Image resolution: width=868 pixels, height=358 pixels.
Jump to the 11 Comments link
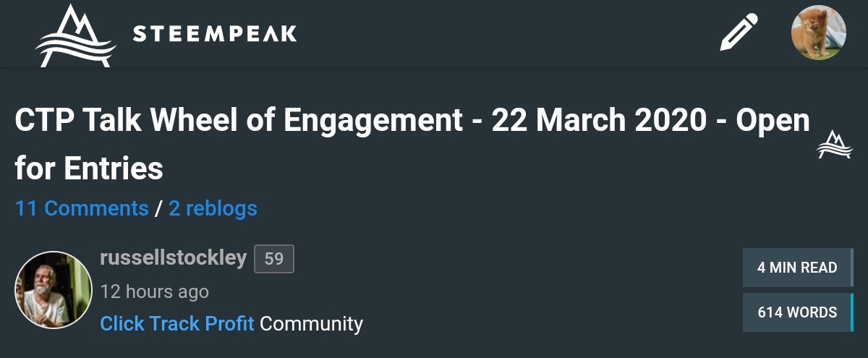tap(82, 209)
